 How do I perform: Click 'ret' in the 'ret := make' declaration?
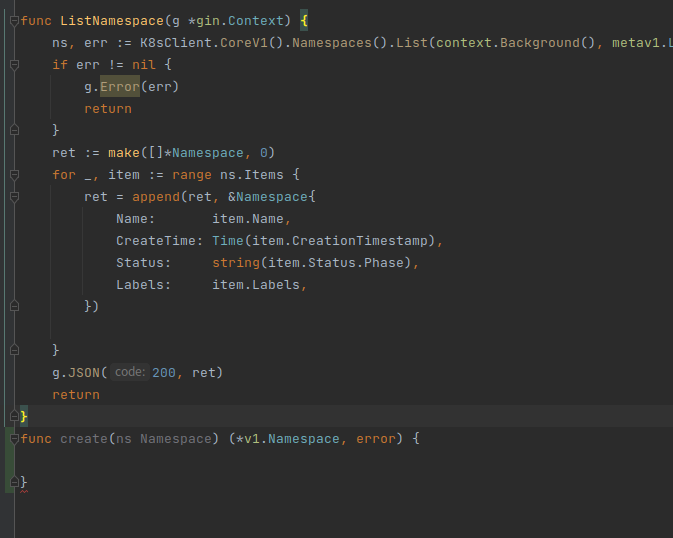coord(64,153)
